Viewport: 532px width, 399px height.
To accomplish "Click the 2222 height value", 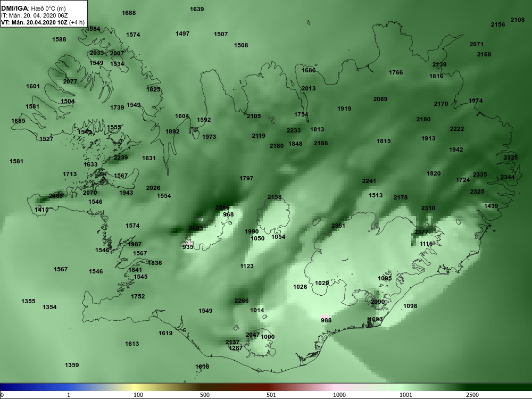I will 456,129.
